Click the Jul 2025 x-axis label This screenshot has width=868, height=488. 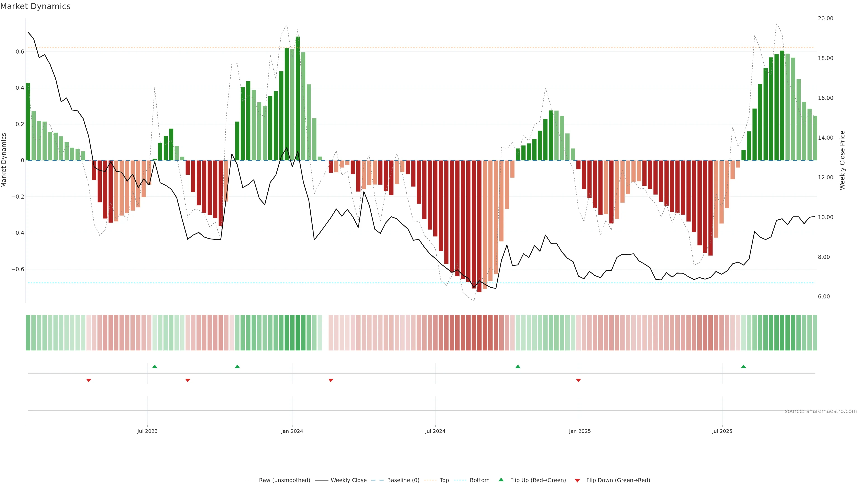(x=722, y=431)
